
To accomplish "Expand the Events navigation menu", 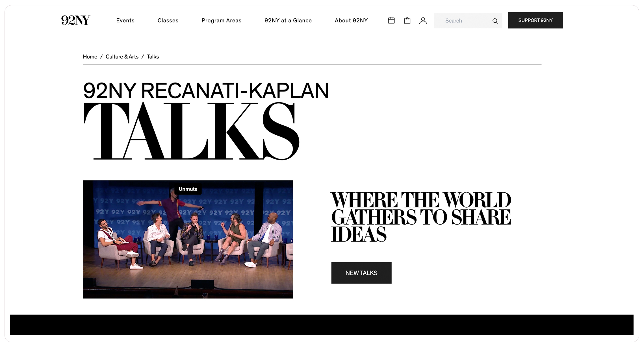I will click(125, 20).
